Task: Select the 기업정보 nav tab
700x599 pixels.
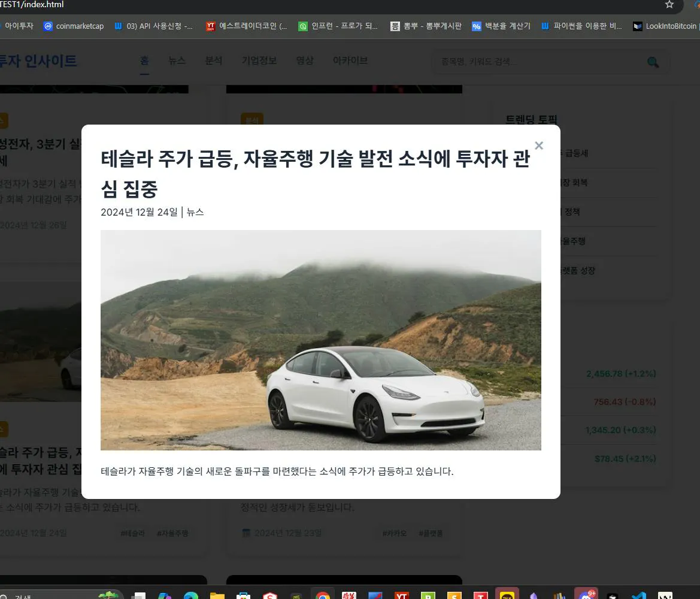Action: [x=259, y=60]
